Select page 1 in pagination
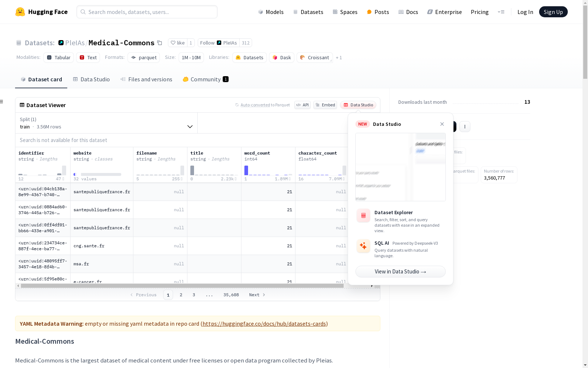588x368 pixels. click(168, 295)
